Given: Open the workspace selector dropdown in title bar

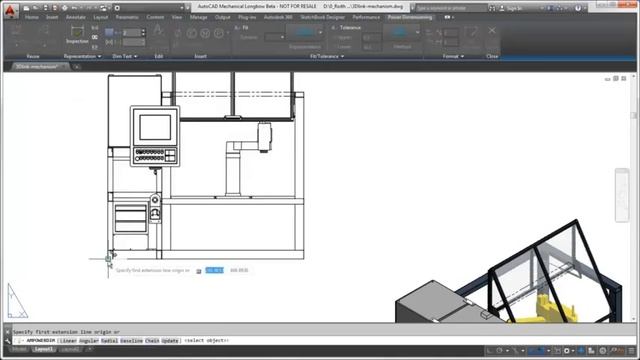Looking at the screenshot, I should tap(149, 8).
